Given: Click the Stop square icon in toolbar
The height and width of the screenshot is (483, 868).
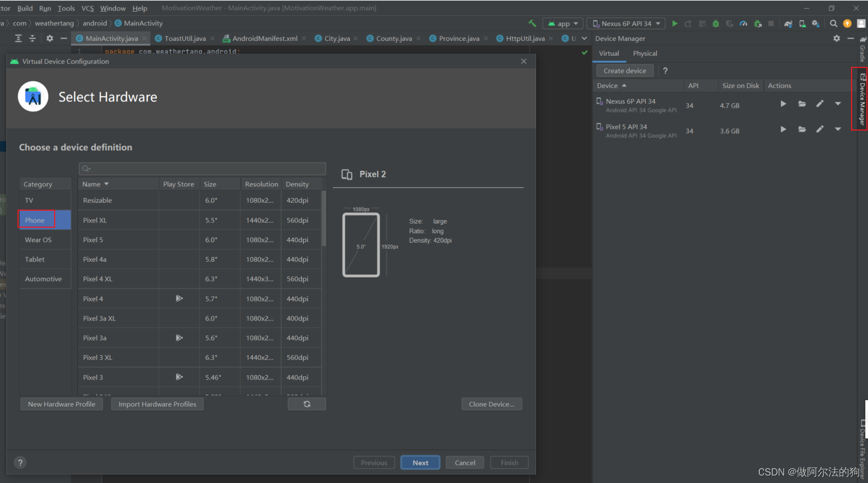Looking at the screenshot, I should [x=771, y=23].
